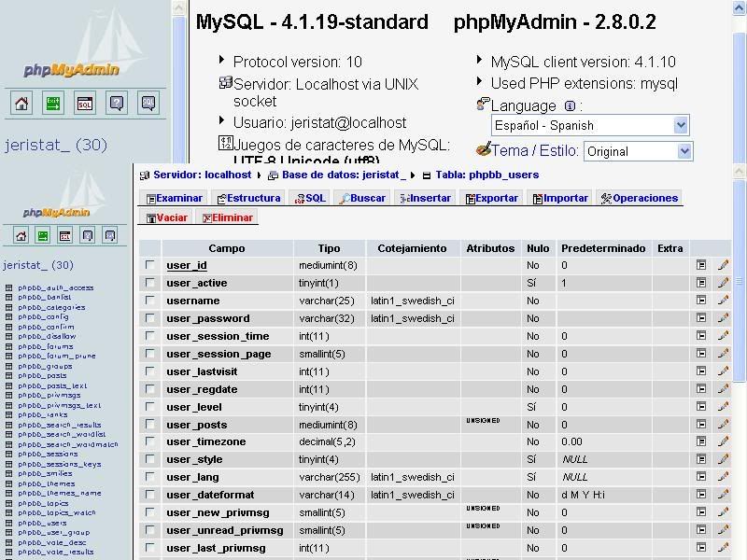Click the browse values icon in the user_unread_privmsg row
Screen dimensions: 747x560
coord(701,529)
